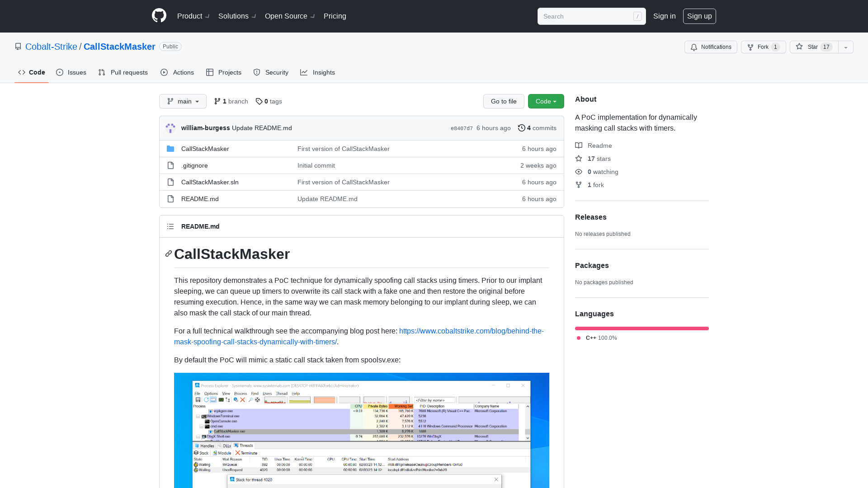Image resolution: width=868 pixels, height=488 pixels.
Task: Switch to the Projects tab
Action: pos(224,72)
